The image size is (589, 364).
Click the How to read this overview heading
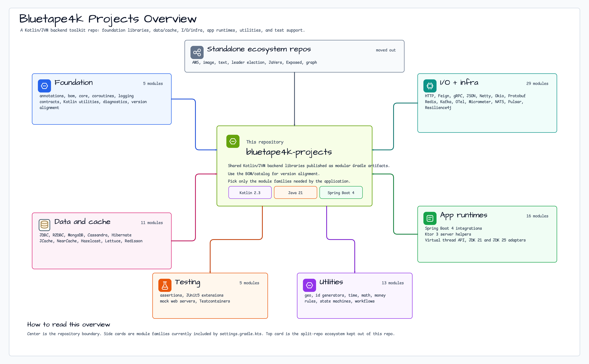[69, 325]
